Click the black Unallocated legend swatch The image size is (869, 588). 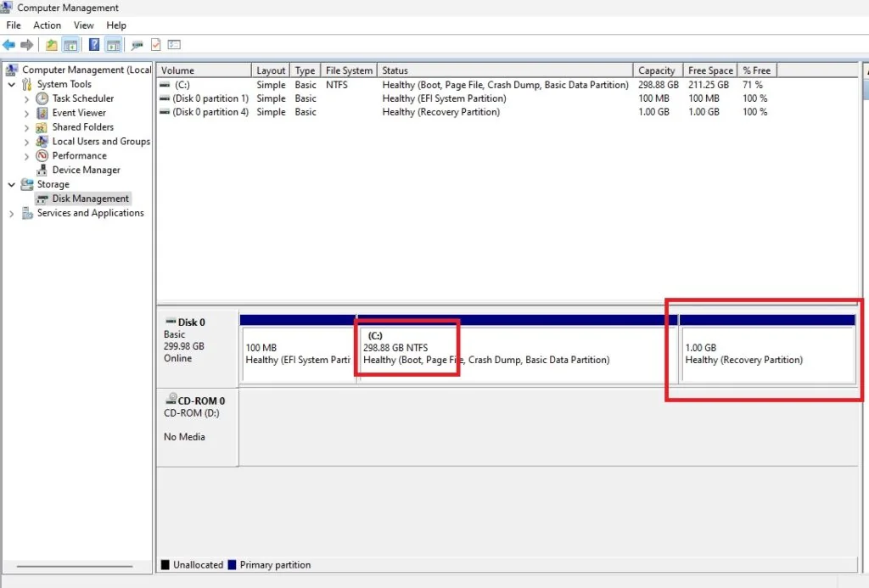[x=165, y=565]
